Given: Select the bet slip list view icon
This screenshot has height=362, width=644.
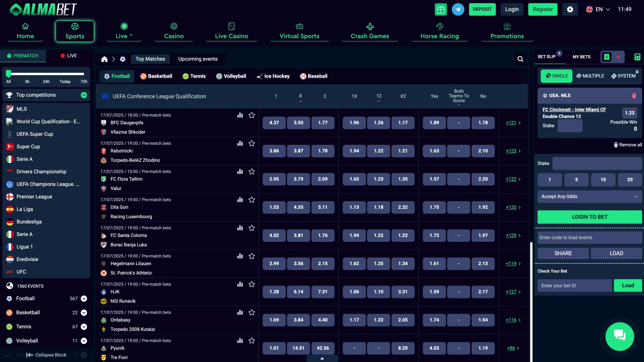Looking at the screenshot, I should coord(607,57).
